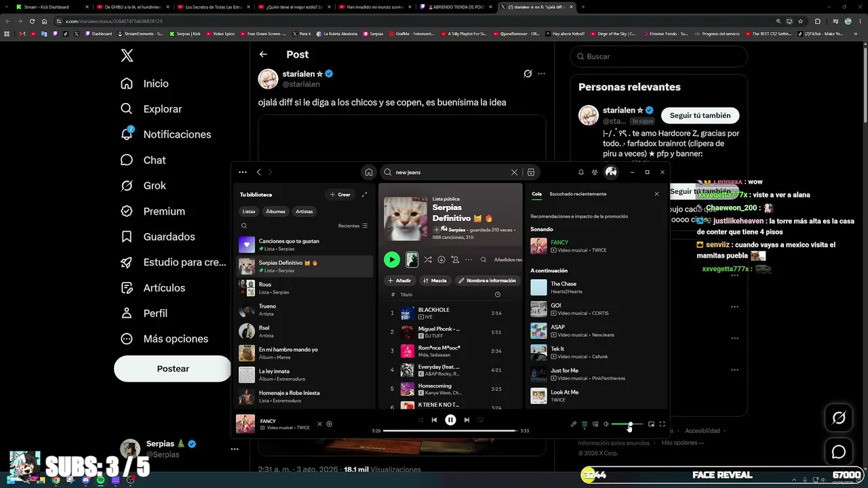Adjust the Spotify volume slider
Image resolution: width=868 pixels, height=488 pixels.
[627, 424]
